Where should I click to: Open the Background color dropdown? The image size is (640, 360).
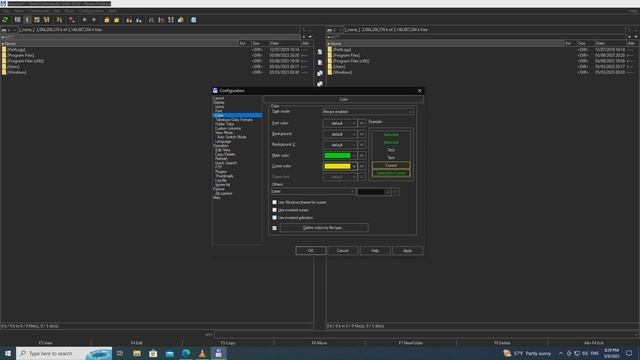pyautogui.click(x=340, y=134)
